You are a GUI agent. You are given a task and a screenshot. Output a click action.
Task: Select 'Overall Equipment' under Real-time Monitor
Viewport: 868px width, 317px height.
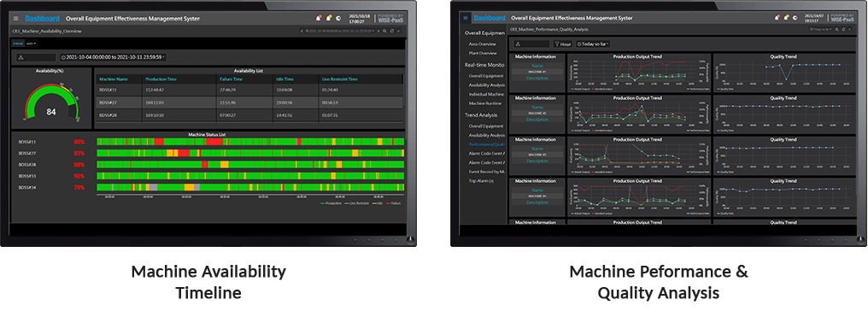coord(486,76)
